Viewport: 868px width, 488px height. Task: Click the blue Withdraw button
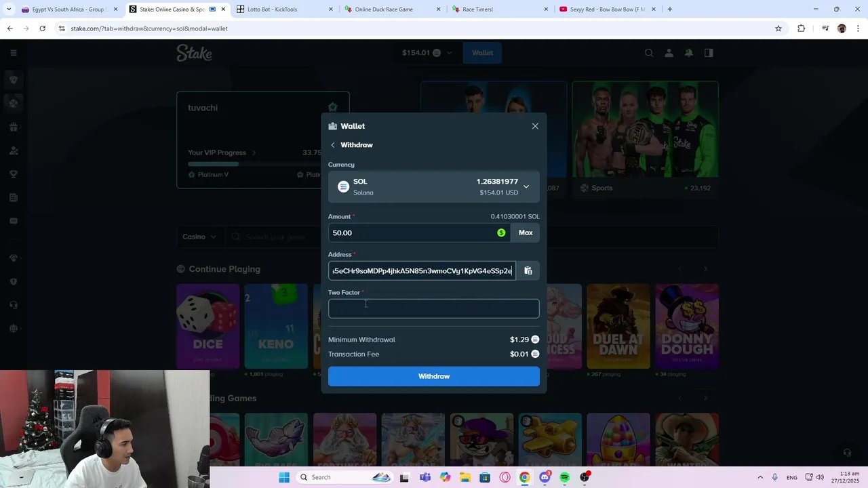434,376
